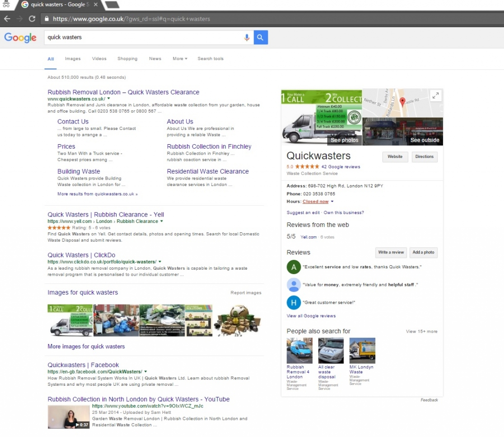The height and width of the screenshot is (437, 504).
Task: Open Rubbish Collection in Finchley sitelink
Action: click(209, 147)
